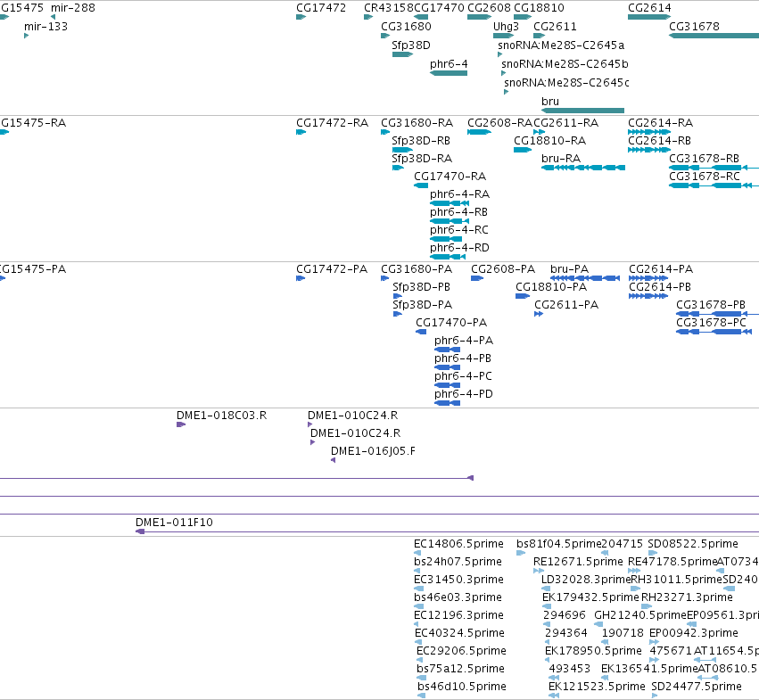
Task: Click the CG31678-RC transcript label
Action: [x=705, y=177]
